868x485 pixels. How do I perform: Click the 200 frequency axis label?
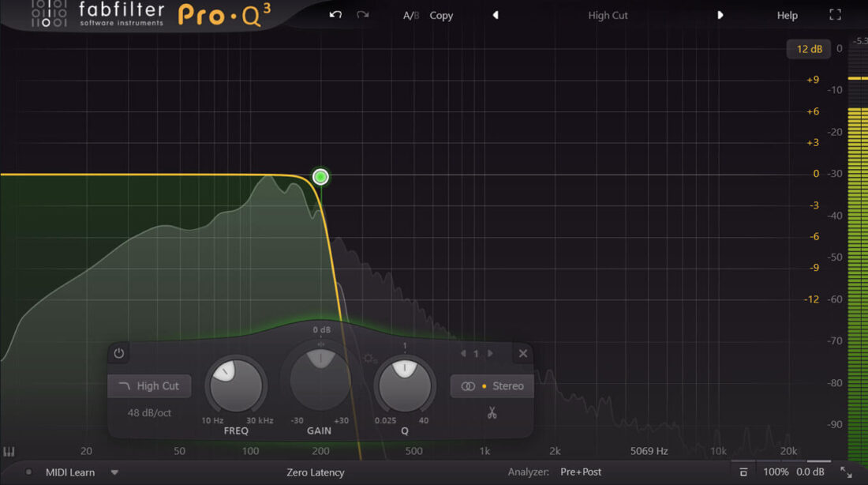point(320,451)
